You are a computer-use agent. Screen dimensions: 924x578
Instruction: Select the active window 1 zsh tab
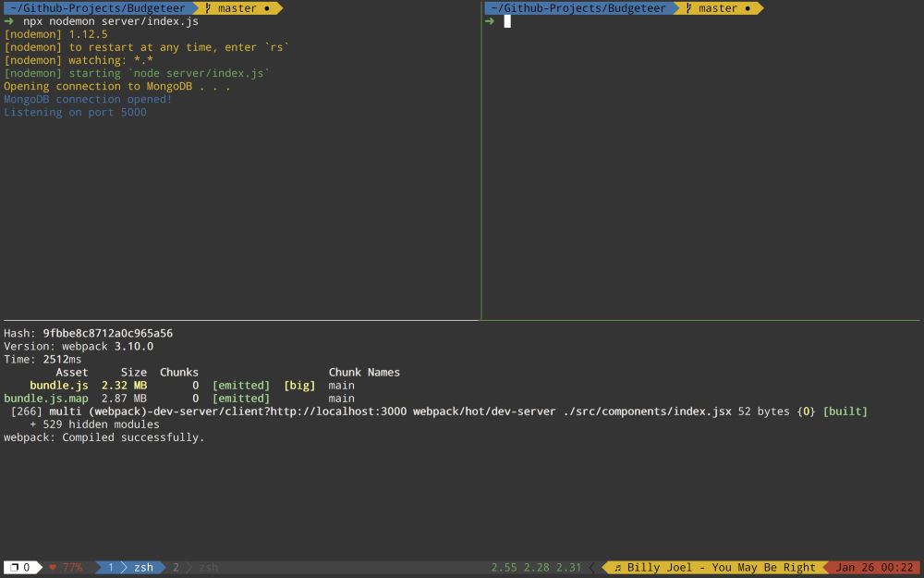point(131,567)
